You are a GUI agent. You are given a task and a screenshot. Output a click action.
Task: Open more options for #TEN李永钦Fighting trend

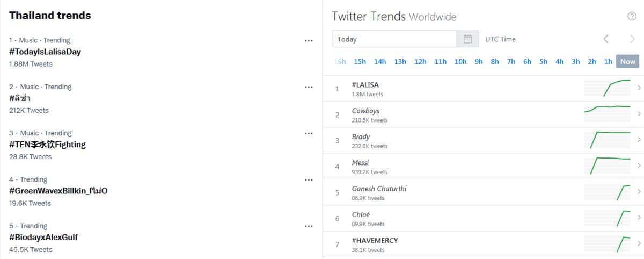click(309, 133)
